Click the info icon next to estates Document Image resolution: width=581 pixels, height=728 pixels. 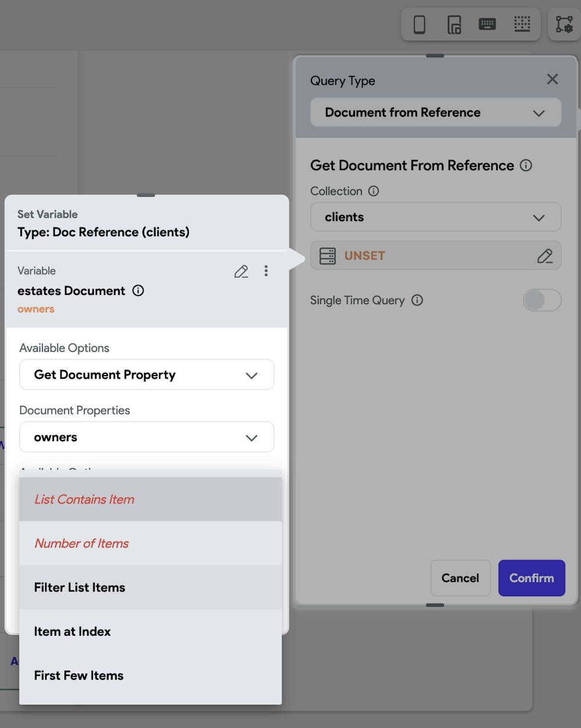click(x=138, y=291)
